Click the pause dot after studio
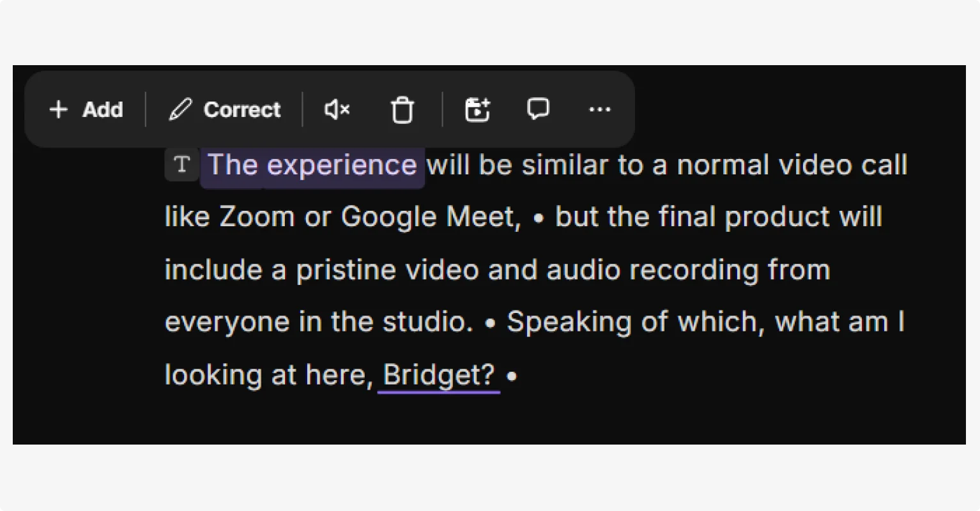 pos(491,322)
